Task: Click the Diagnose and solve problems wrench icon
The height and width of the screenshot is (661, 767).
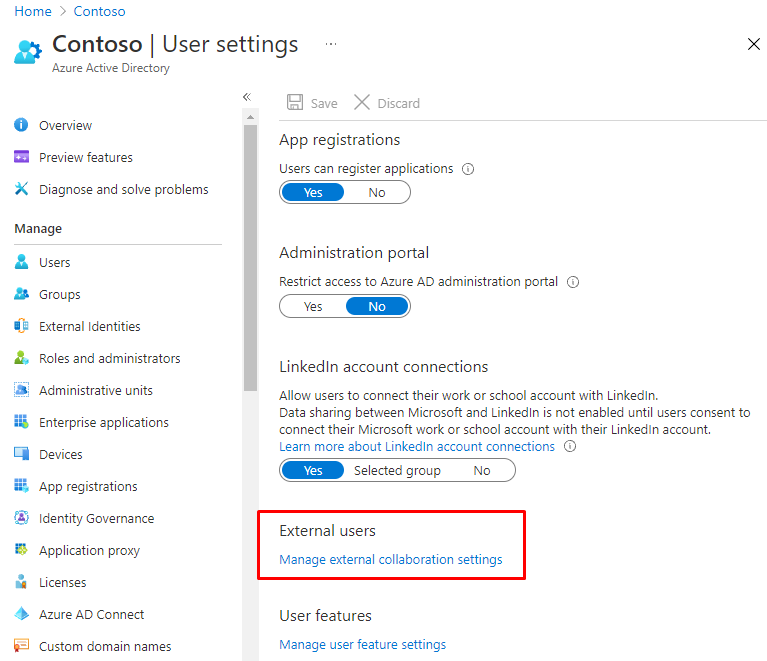Action: click(x=21, y=189)
